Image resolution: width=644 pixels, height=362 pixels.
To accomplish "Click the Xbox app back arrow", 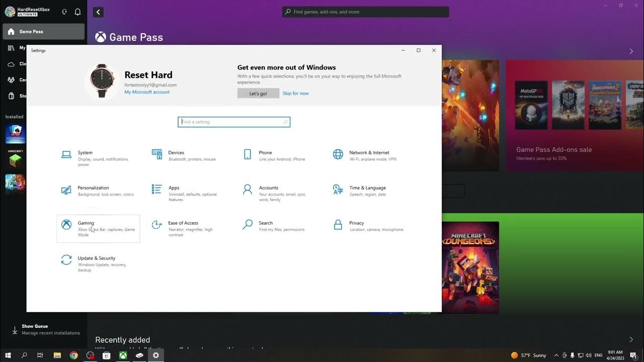I will [98, 12].
